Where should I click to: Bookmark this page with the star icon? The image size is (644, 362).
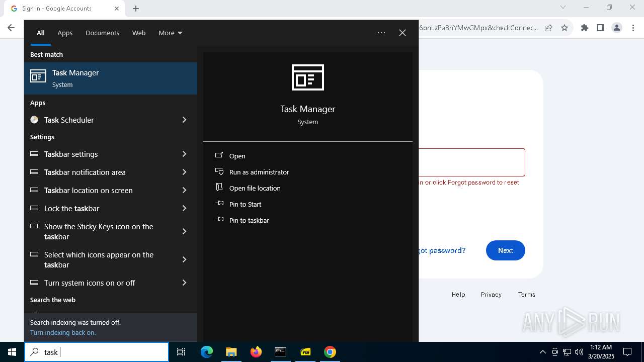click(565, 28)
